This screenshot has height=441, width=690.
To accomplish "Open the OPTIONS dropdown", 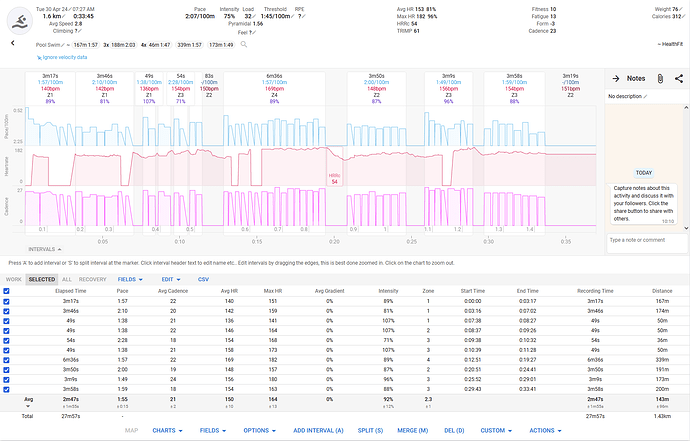I will pos(260,430).
